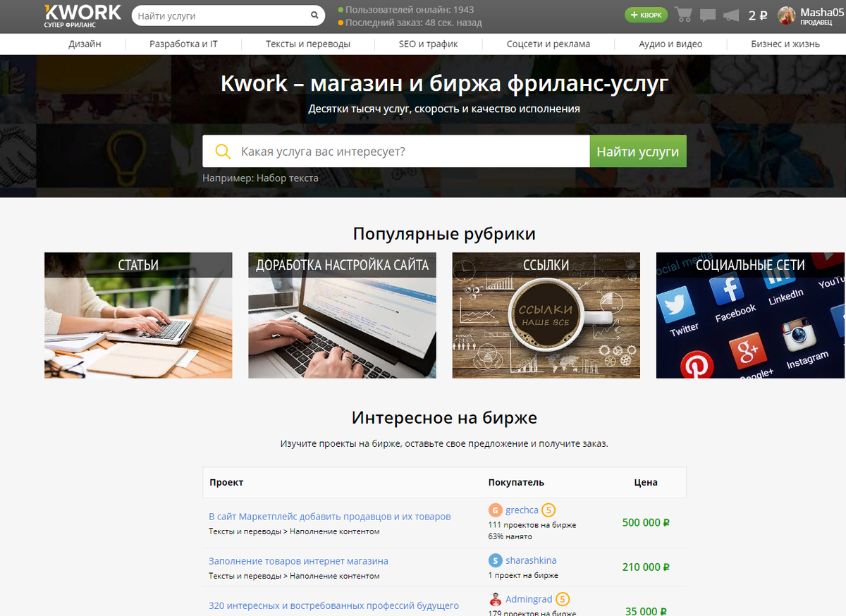This screenshot has width=846, height=616.
Task: Open grechca buyer profile link
Action: (x=522, y=510)
